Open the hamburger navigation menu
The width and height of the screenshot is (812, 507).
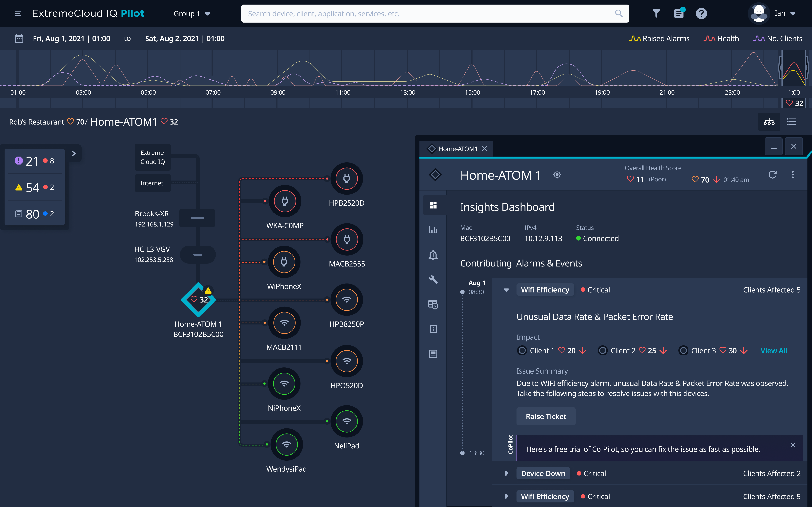pos(18,14)
